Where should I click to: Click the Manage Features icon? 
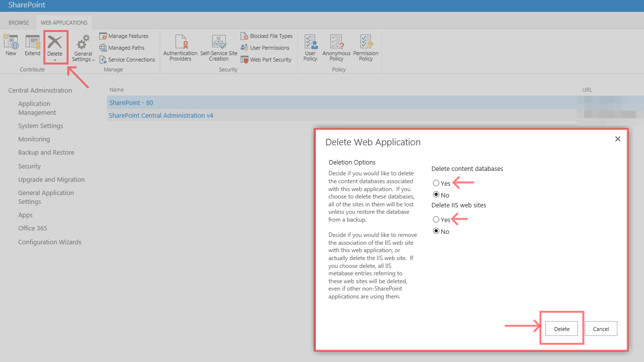(103, 36)
